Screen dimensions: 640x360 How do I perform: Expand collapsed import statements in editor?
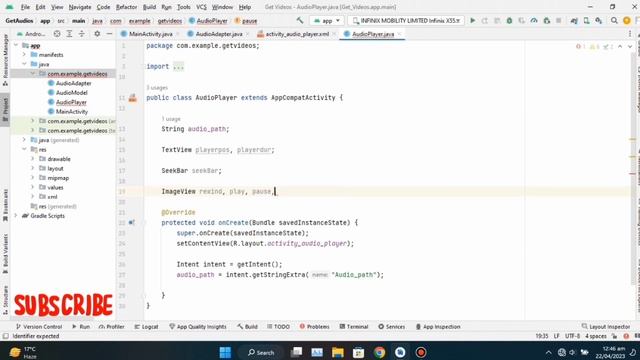pos(178,67)
